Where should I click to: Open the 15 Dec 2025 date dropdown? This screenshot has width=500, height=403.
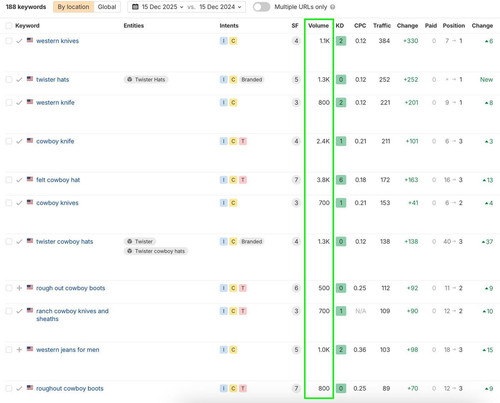[163, 7]
